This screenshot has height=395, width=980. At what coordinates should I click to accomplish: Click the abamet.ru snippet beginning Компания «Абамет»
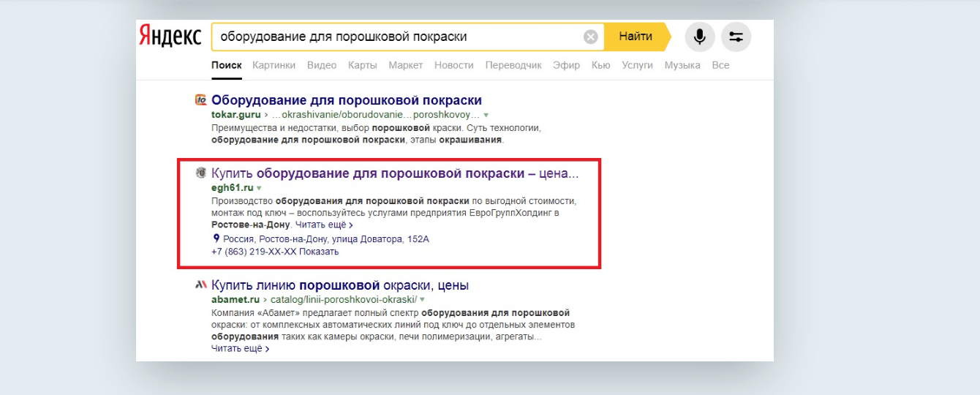pos(393,326)
